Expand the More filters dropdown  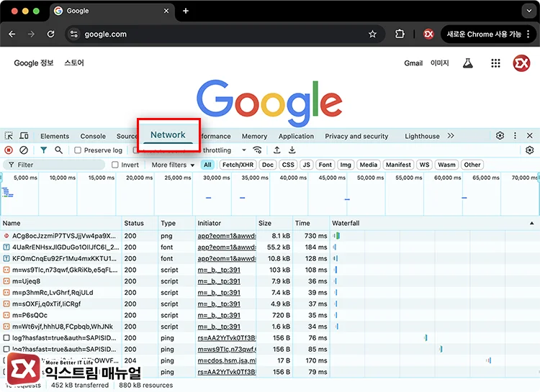(173, 165)
